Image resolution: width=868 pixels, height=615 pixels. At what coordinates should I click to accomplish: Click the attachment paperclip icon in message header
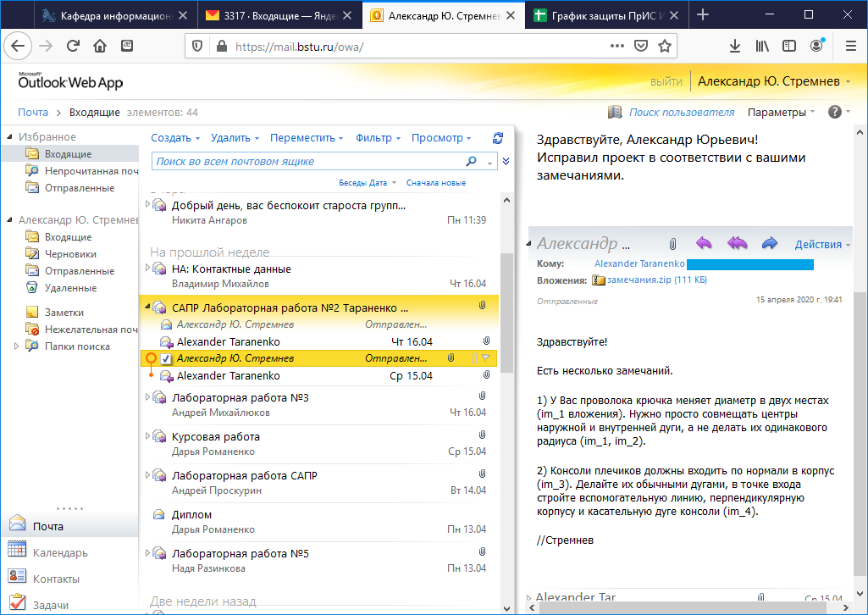pos(672,244)
